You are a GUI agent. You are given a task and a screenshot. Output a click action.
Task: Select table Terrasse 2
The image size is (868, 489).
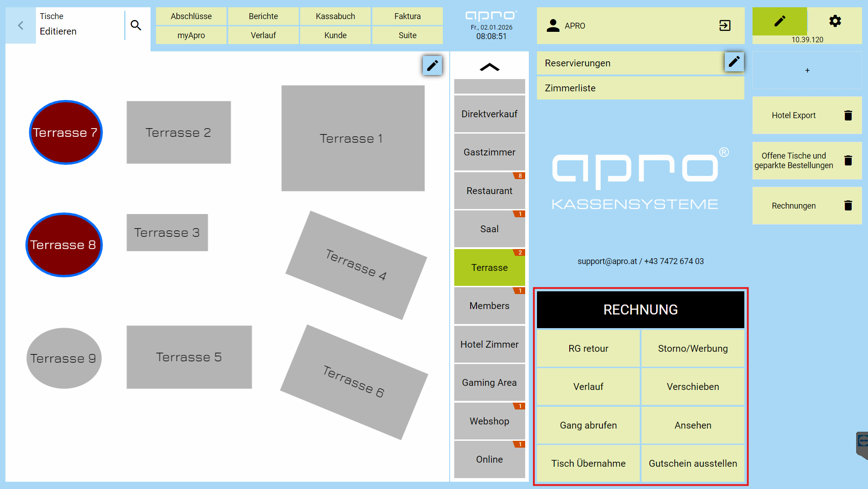click(179, 132)
